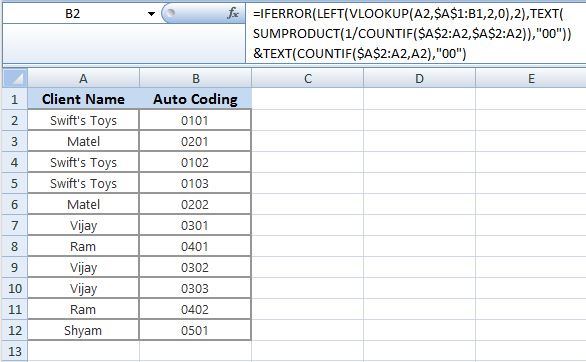Select row 6 header
This screenshot has height=362, width=586.
[15, 204]
